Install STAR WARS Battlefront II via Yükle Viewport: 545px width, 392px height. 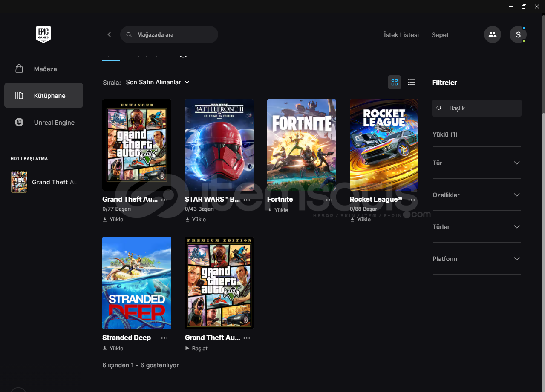[x=195, y=220]
